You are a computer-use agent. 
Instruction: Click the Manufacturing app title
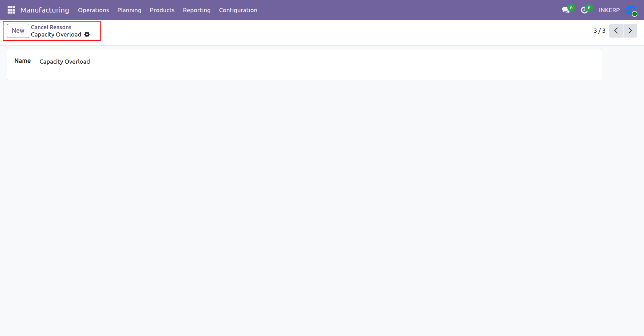45,10
